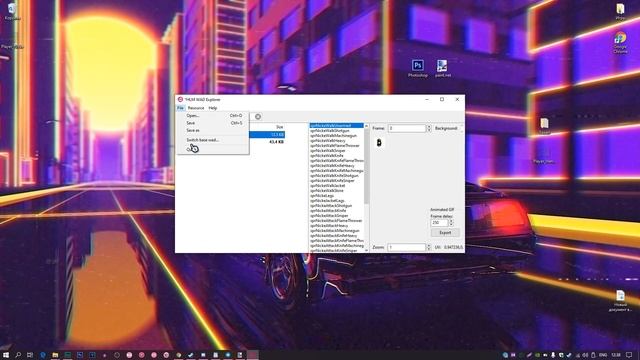The height and width of the screenshot is (360, 640).
Task: Click the sprite list scrollbar up arrow
Action: (x=366, y=126)
